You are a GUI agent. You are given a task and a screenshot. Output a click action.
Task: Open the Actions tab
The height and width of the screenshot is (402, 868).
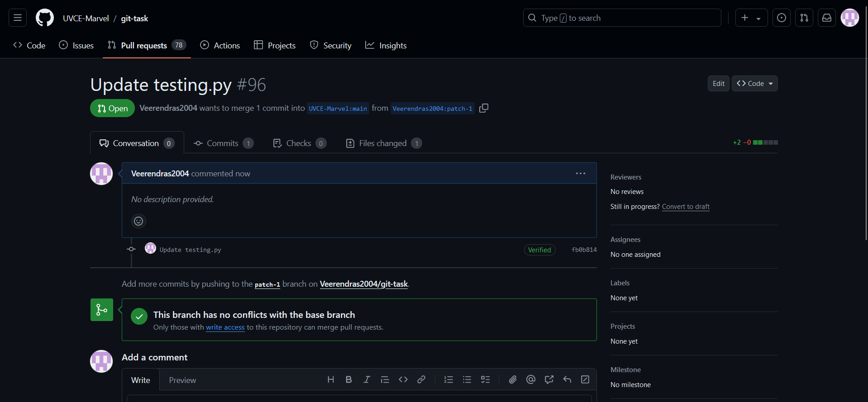point(220,45)
